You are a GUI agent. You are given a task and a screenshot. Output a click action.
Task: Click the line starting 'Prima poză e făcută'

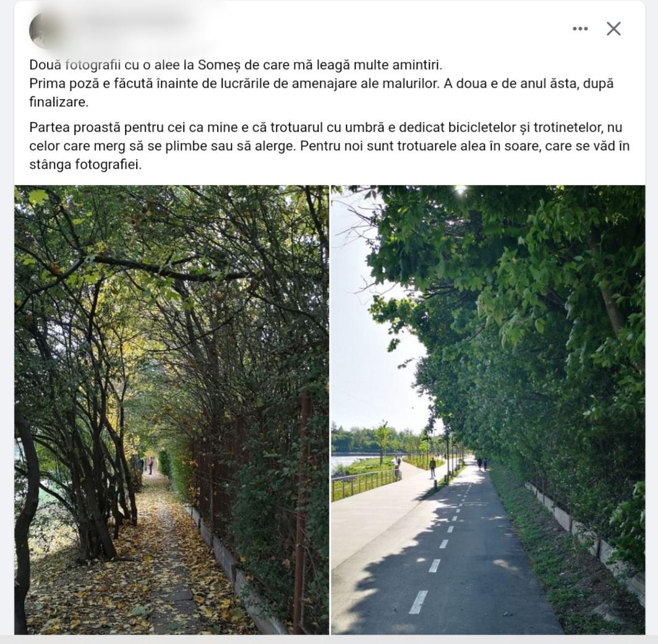(322, 83)
